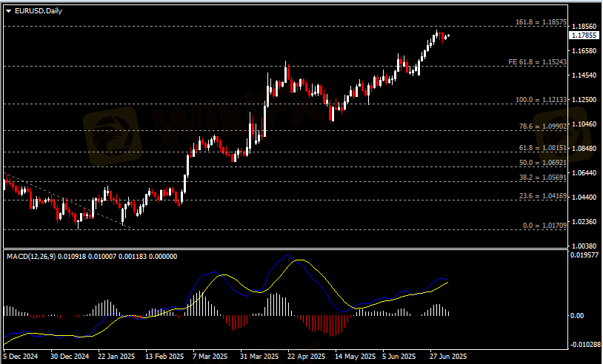Click 1.02360 on the price axis
This screenshot has height=364, width=603.
pos(584,221)
